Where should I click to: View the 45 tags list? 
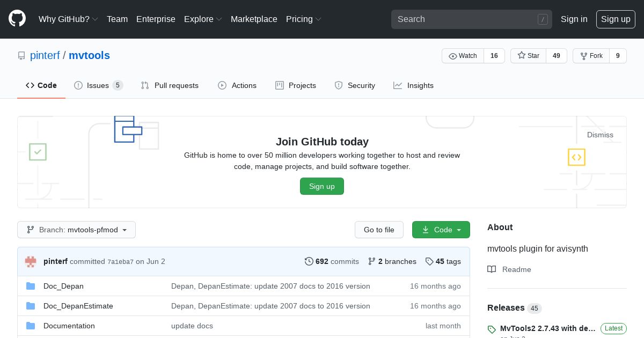(443, 261)
